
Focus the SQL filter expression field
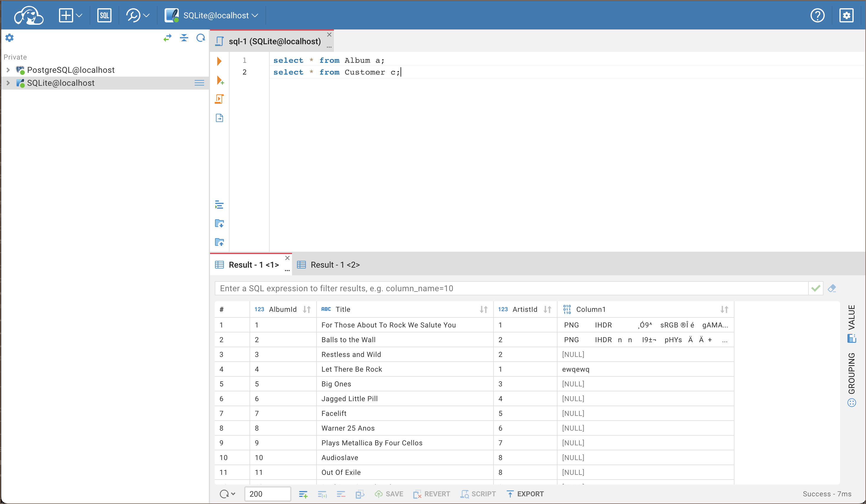[511, 288]
